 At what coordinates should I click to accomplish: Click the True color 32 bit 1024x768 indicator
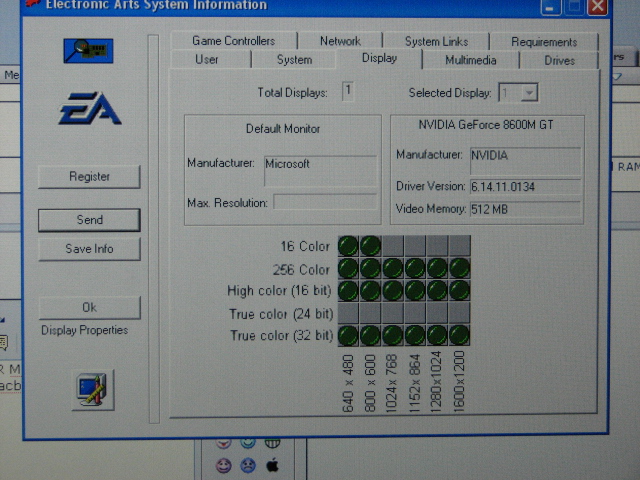393,336
